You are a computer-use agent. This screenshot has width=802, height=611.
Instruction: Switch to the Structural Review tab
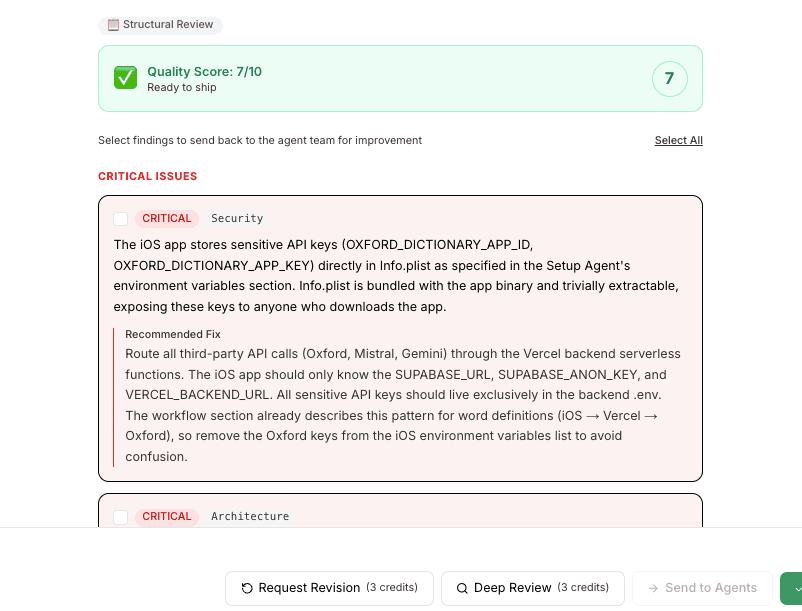[160, 25]
